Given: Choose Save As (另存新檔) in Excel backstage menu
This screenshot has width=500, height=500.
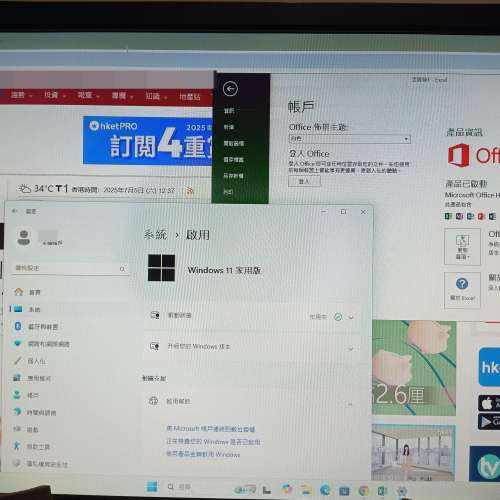Looking at the screenshot, I should point(234,176).
